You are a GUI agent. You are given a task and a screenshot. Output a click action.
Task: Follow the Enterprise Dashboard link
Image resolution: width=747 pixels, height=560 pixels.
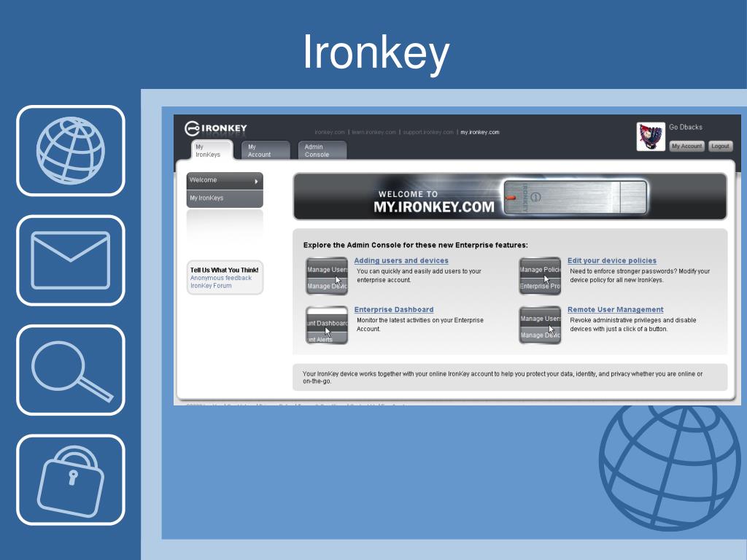tap(393, 309)
